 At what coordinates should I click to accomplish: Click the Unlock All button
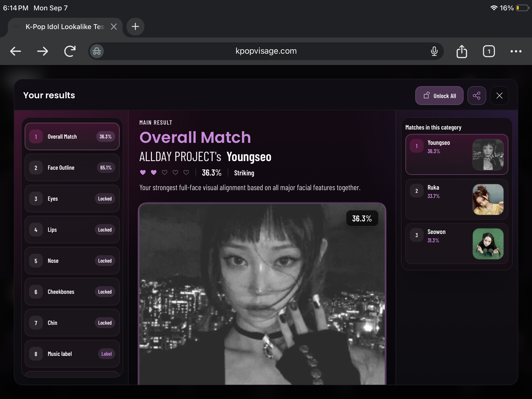tap(439, 96)
